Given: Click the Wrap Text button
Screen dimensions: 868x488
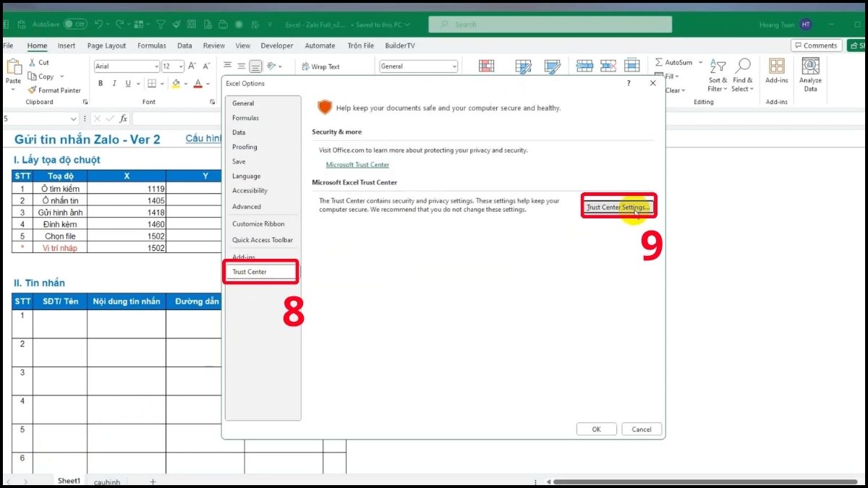Looking at the screenshot, I should [x=320, y=67].
